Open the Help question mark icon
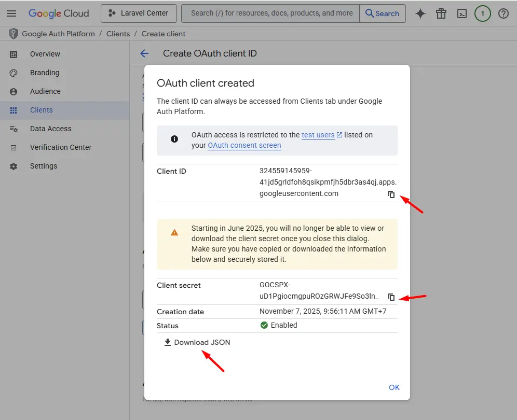 (x=503, y=13)
